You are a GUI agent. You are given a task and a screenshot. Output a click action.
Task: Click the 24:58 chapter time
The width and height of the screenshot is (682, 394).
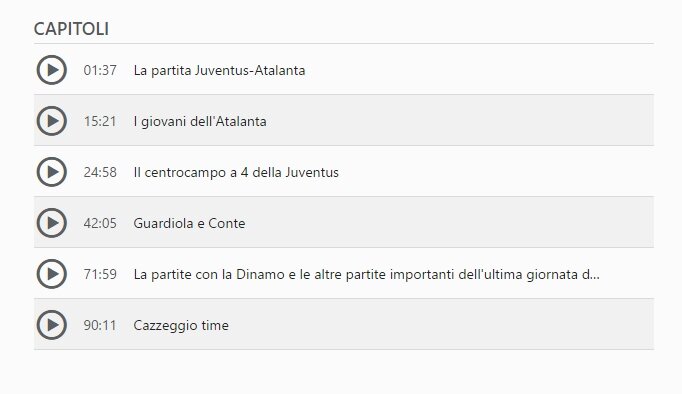pos(100,172)
